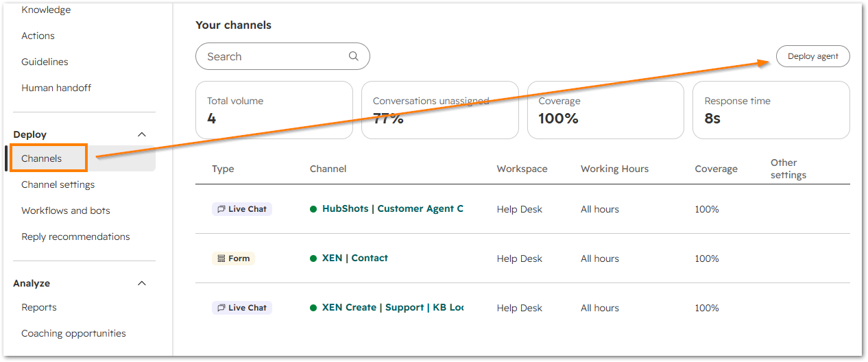Click the channels Search field
Screen dimensions: 868x362
282,56
